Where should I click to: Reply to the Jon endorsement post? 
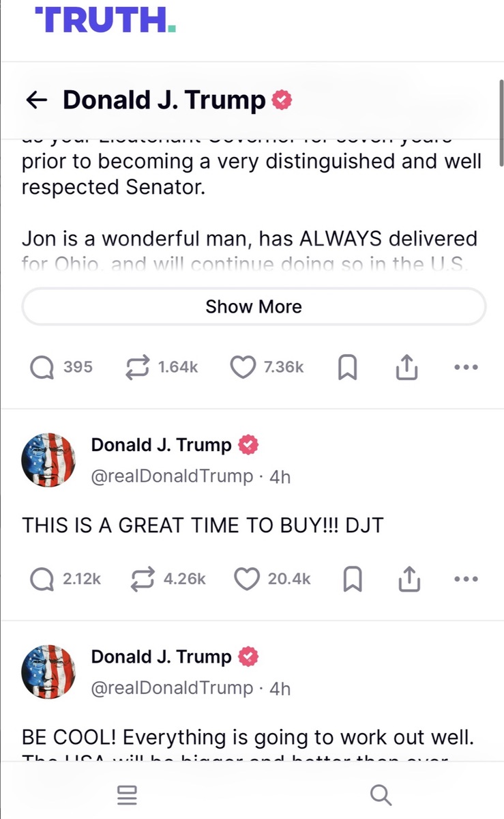coord(42,367)
